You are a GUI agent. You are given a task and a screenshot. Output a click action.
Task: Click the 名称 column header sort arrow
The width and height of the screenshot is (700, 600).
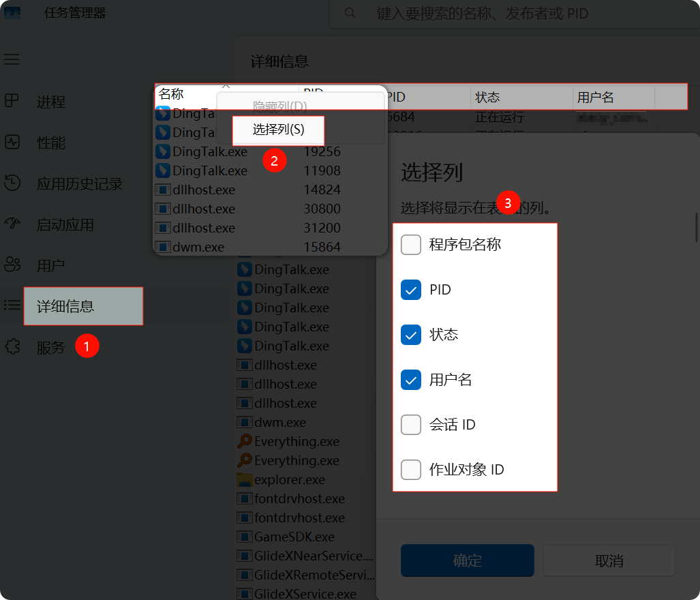pyautogui.click(x=226, y=87)
